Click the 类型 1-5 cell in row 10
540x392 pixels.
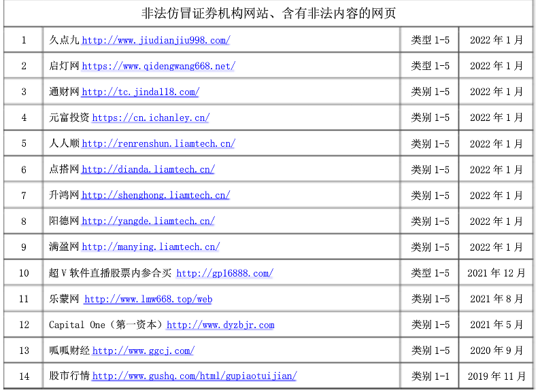coord(430,273)
